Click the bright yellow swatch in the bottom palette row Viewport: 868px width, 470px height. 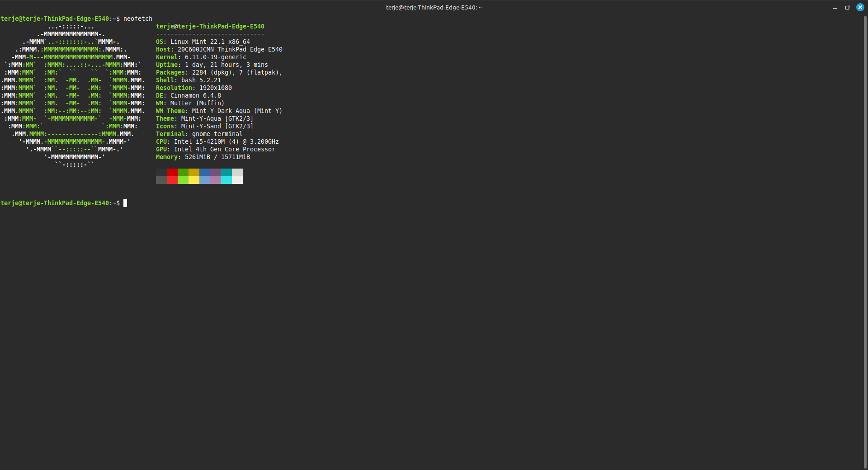[194, 180]
